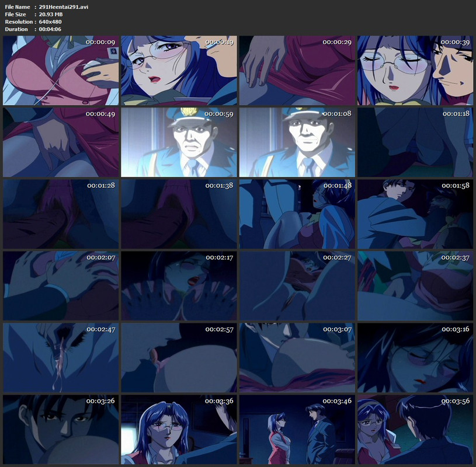Screen dimensions: 476x467
Task: Choose the thumbnail labeled 00:02:27
Action: 297,286
